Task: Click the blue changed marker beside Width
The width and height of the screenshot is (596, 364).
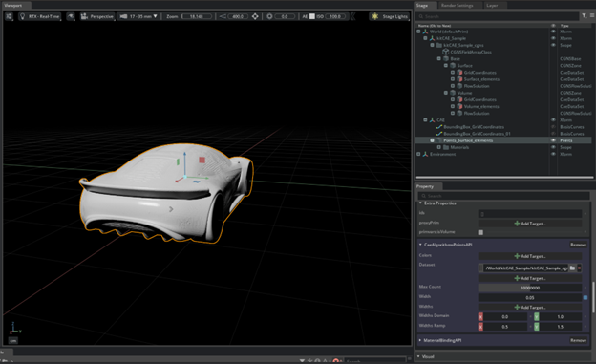Action: tap(585, 297)
